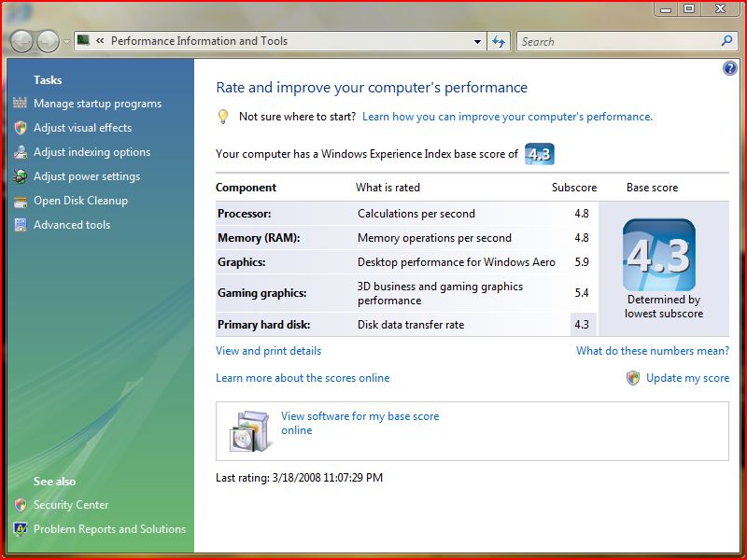The width and height of the screenshot is (747, 560).
Task: Click the Manage startup programs icon
Action: coord(20,103)
